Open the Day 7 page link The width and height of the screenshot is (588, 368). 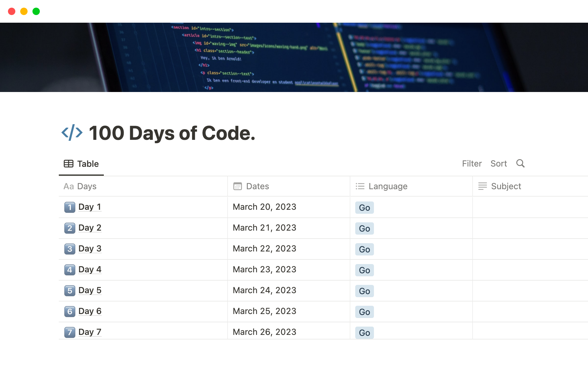pyautogui.click(x=89, y=332)
